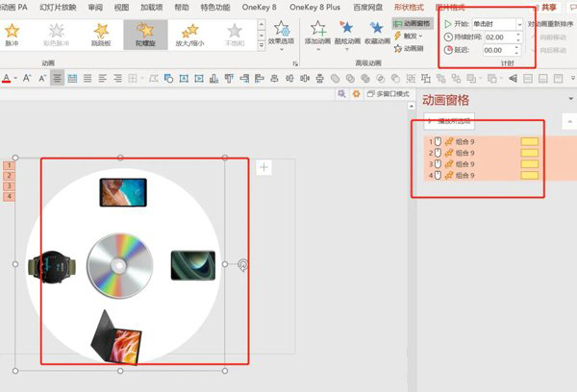Open 效果选项 effect options
Screen dimensions: 577x392
[281, 36]
